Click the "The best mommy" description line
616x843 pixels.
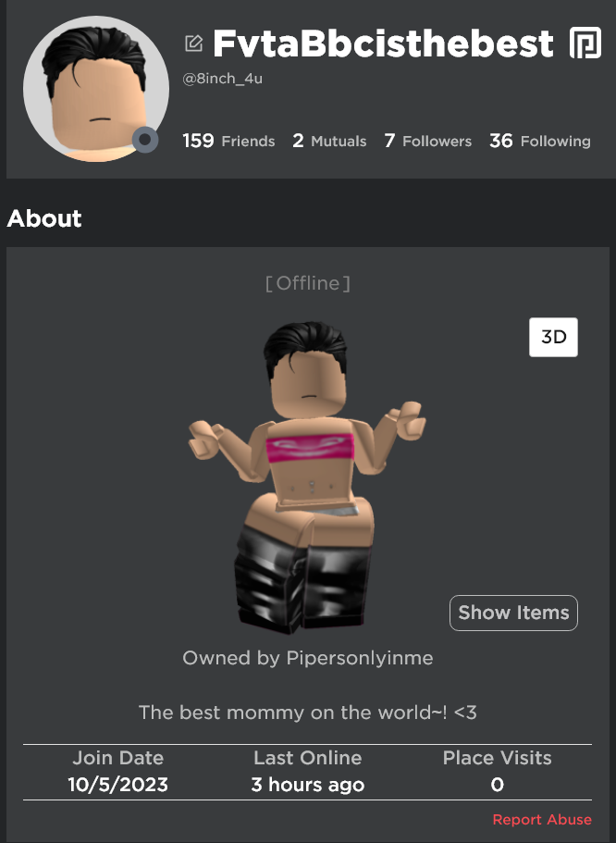coord(307,713)
